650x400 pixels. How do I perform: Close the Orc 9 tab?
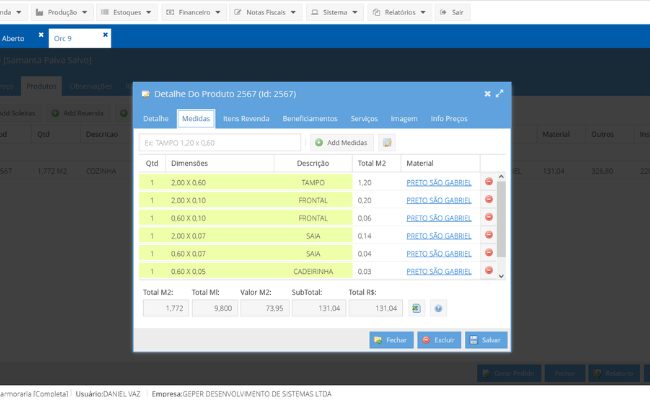click(x=105, y=35)
